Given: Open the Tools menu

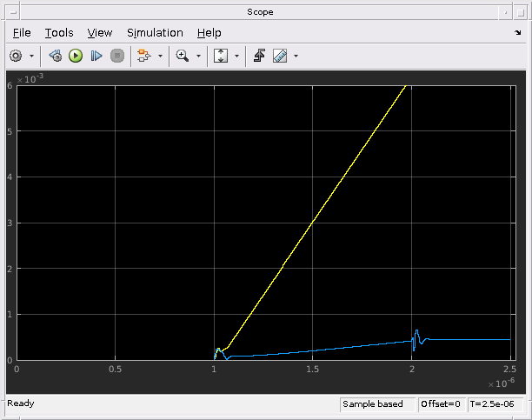Looking at the screenshot, I should 59,32.
